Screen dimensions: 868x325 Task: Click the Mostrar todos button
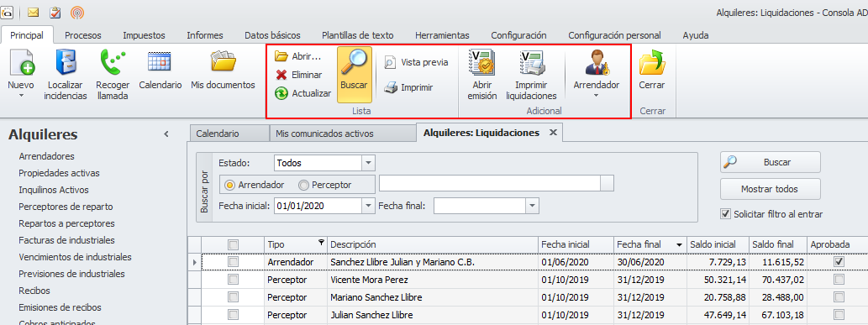[770, 189]
